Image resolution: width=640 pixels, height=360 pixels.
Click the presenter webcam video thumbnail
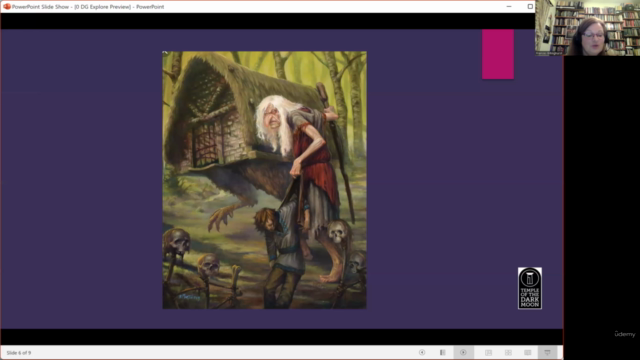coord(587,28)
